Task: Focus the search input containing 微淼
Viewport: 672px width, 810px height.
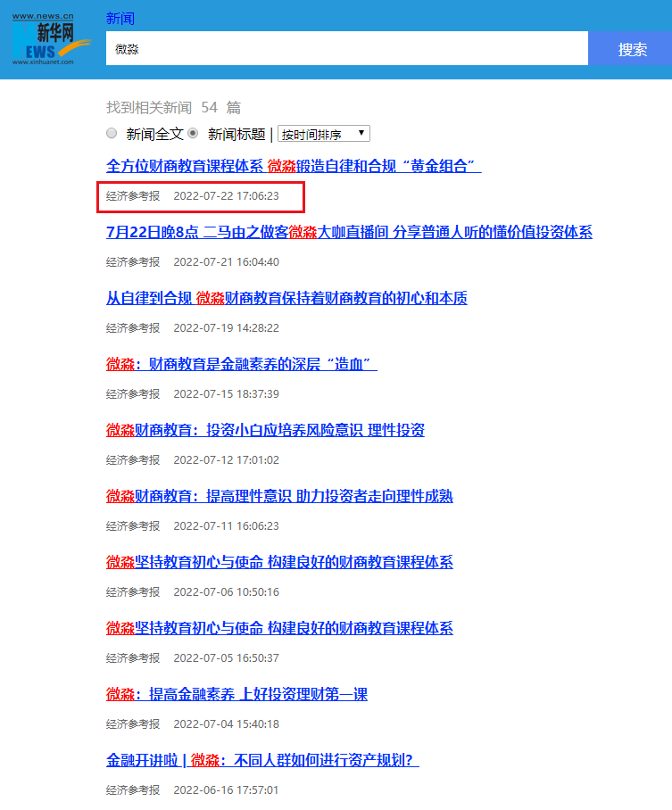Action: pyautogui.click(x=347, y=48)
